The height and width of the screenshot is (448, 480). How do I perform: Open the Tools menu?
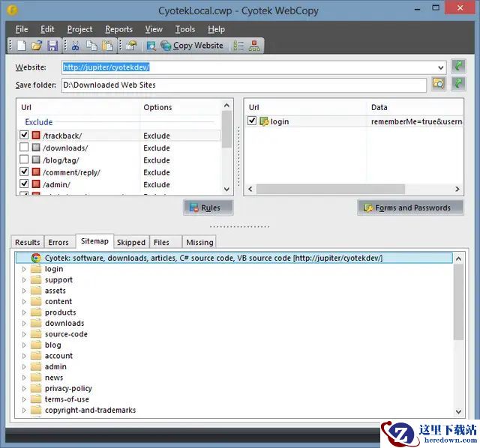coord(185,29)
